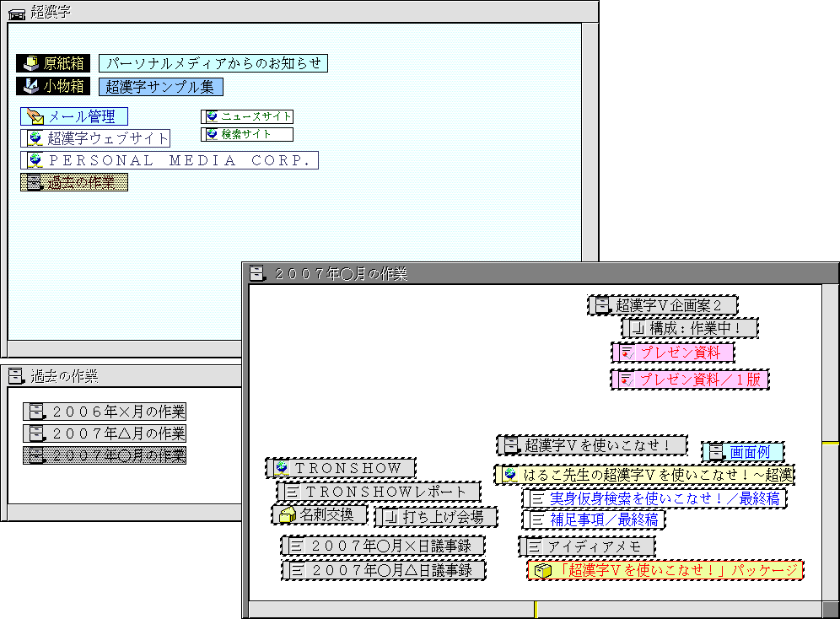
Task: Click the ニュースサイト globe icon
Action: [x=212, y=116]
